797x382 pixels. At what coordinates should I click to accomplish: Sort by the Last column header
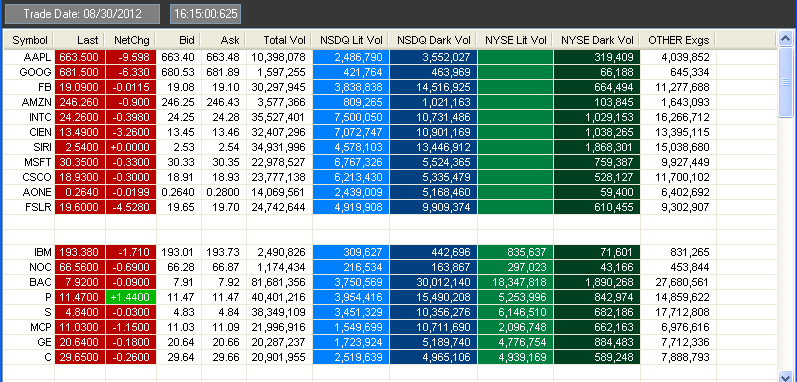point(79,40)
